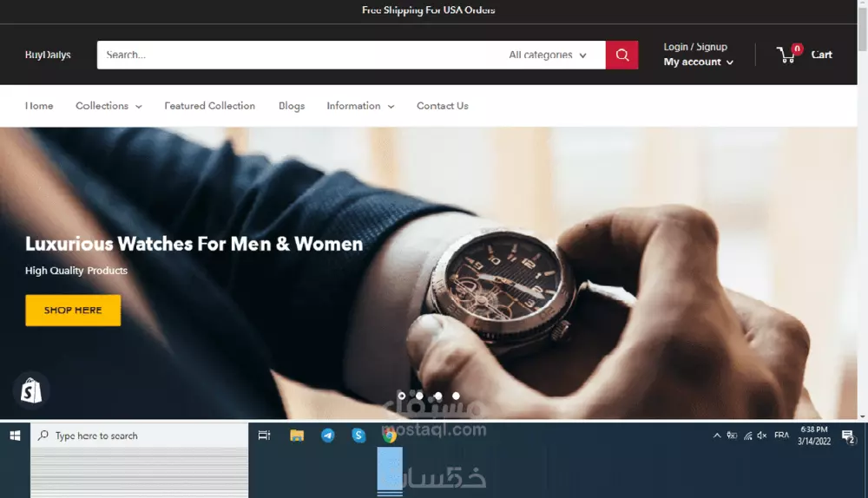
Task: Open the Blogs page
Action: tap(291, 106)
